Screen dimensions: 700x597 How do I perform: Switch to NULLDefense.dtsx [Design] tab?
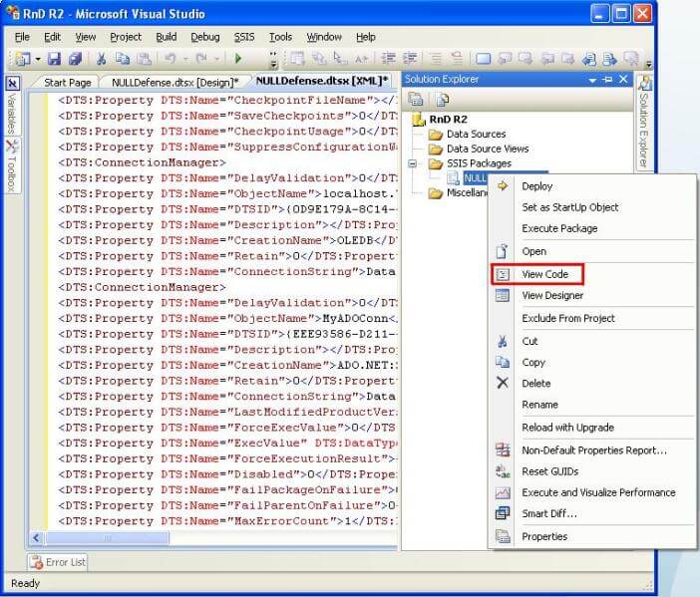point(175,83)
